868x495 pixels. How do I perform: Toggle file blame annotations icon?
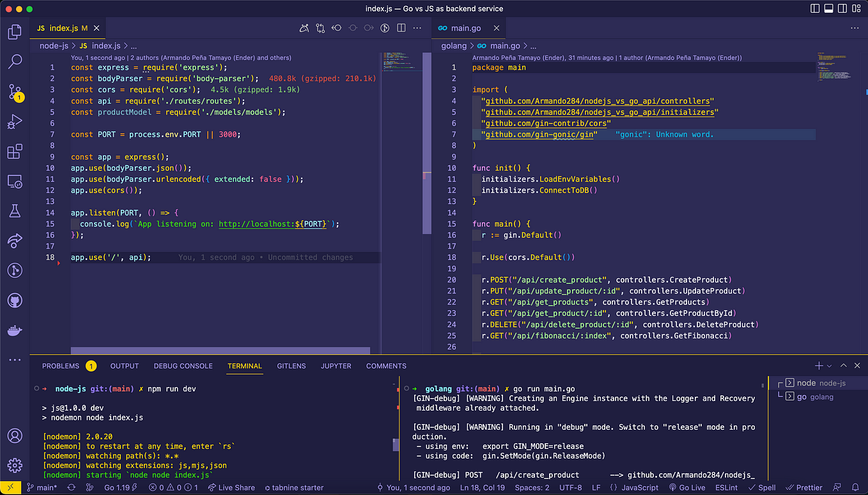pos(385,28)
